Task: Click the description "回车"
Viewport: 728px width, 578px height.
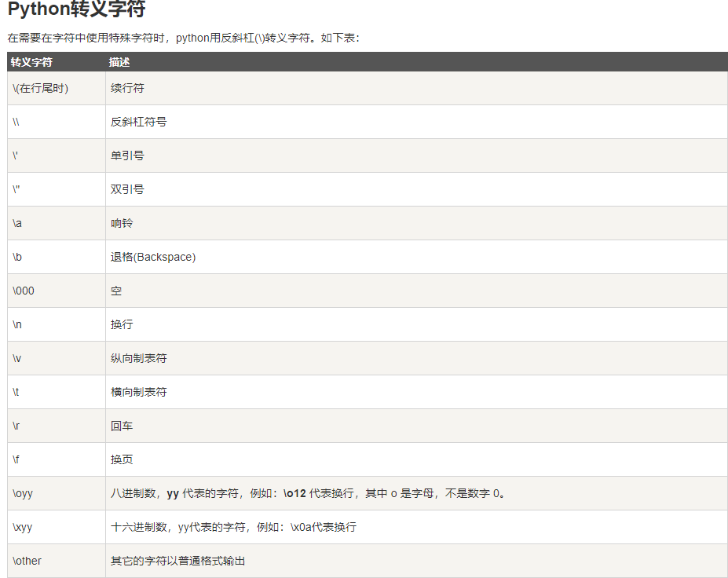Action: click(x=122, y=426)
